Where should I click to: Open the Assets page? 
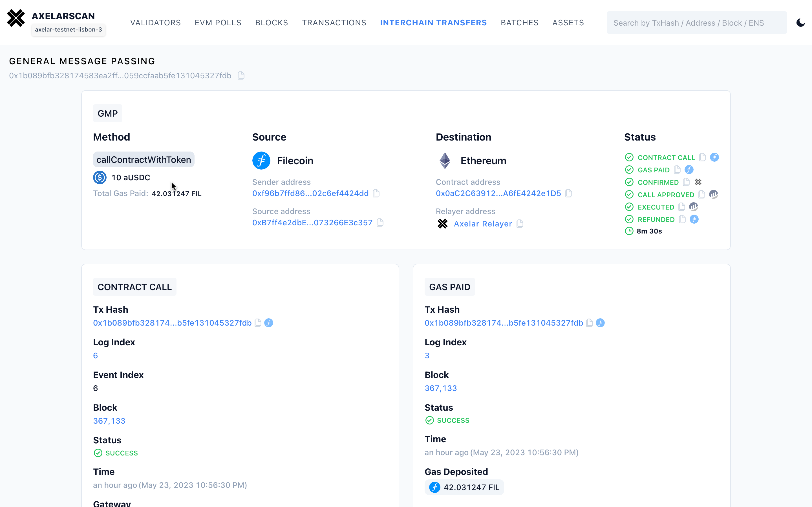pos(568,23)
